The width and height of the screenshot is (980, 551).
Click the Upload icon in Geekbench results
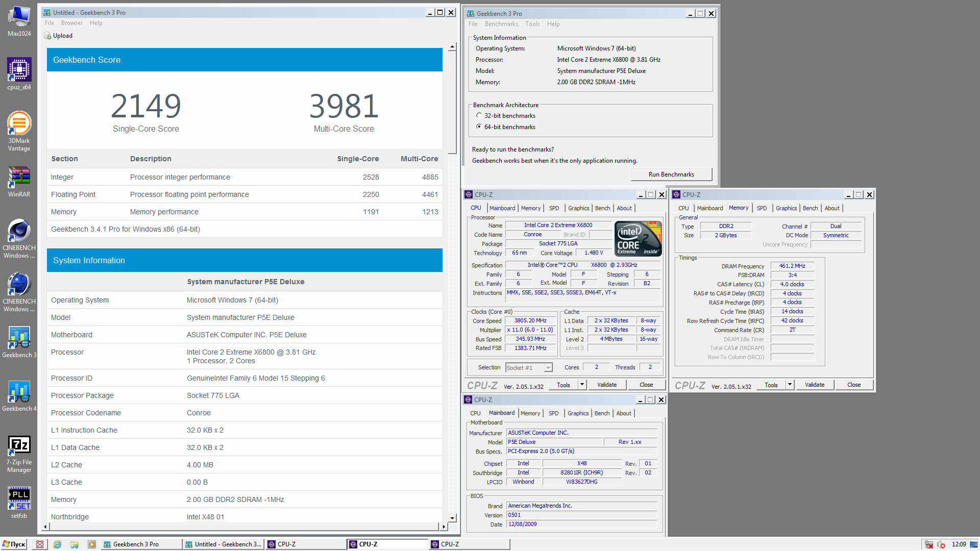[47, 36]
